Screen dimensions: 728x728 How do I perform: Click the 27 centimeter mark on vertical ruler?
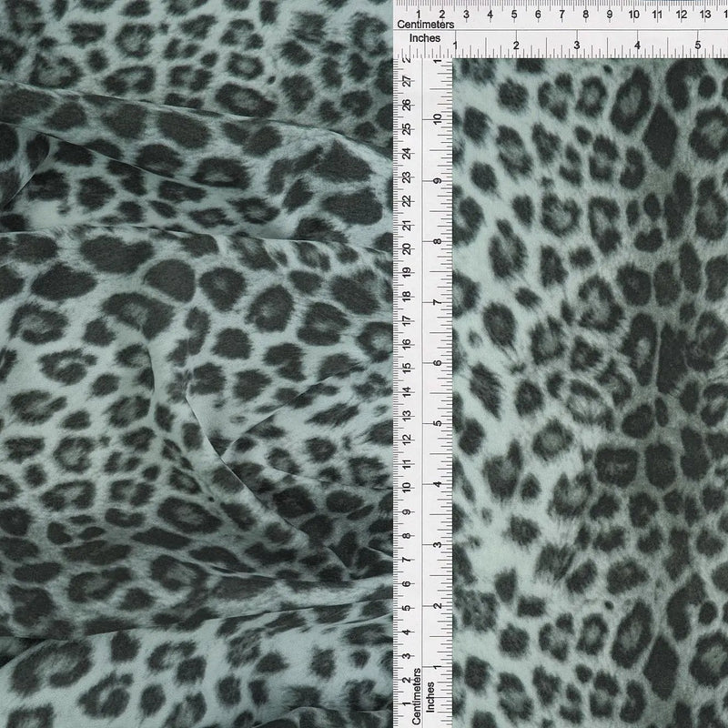click(407, 82)
